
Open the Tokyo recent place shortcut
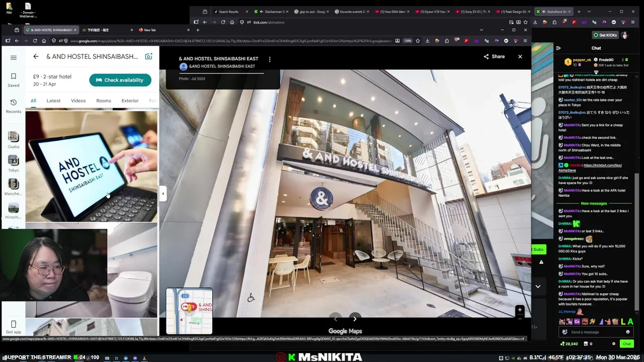click(x=14, y=163)
